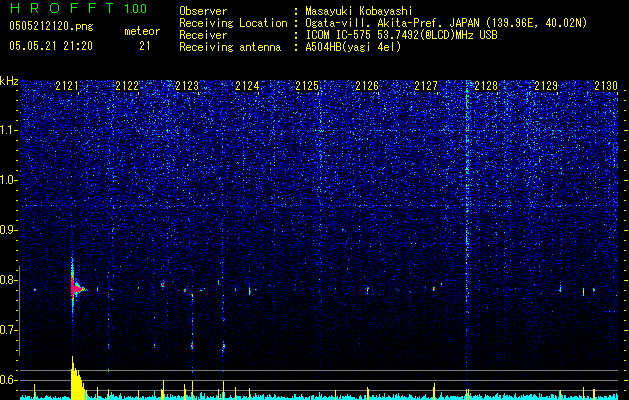
Task: Click the 2127 time marker
Action: (426, 86)
